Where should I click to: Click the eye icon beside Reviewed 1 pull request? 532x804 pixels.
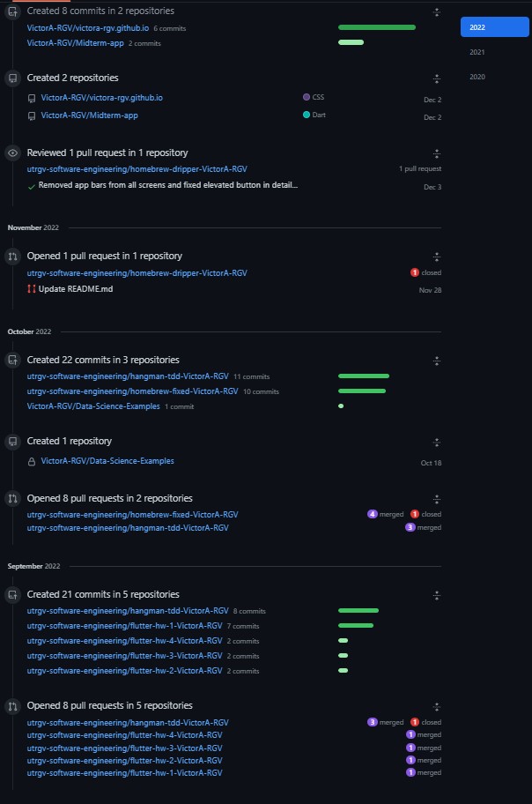(12, 153)
